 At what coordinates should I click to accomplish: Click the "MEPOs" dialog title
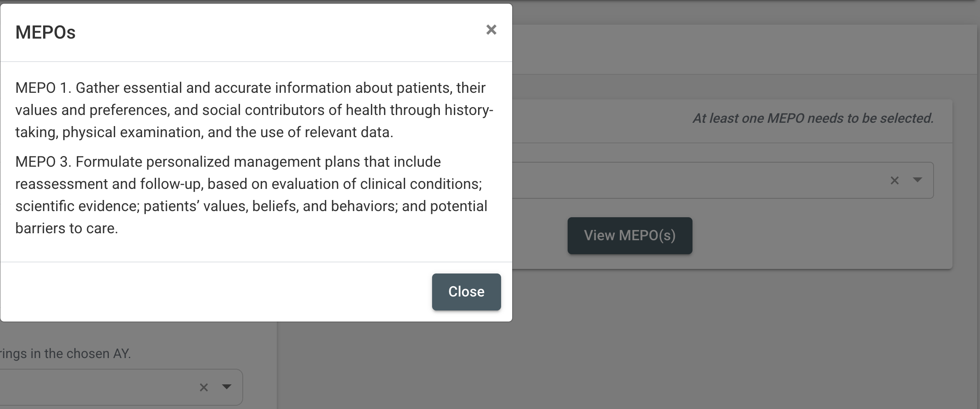pyautogui.click(x=46, y=32)
